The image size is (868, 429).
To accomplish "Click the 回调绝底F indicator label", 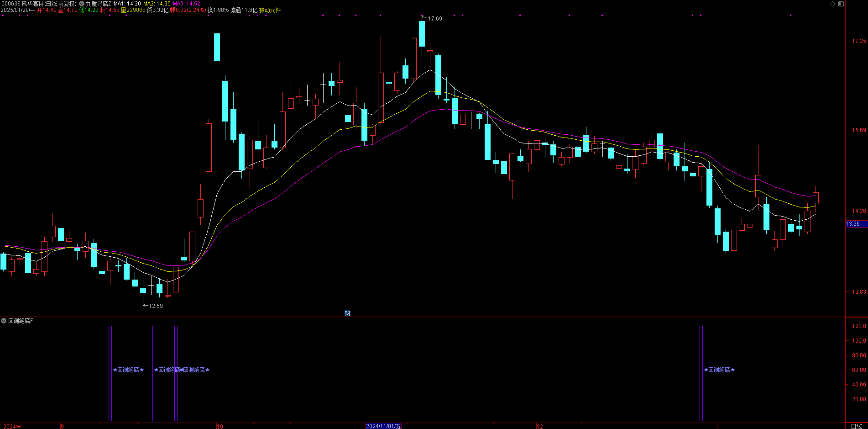I will coord(21,321).
